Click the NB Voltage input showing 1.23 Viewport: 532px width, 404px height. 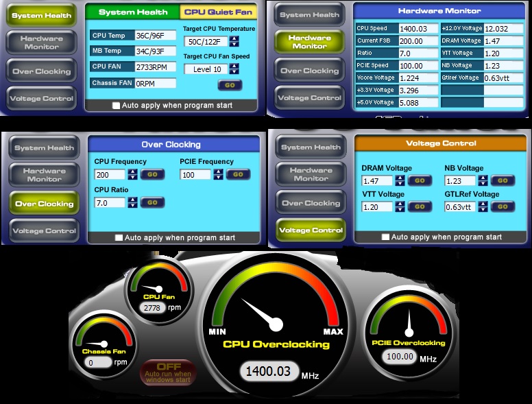(460, 180)
